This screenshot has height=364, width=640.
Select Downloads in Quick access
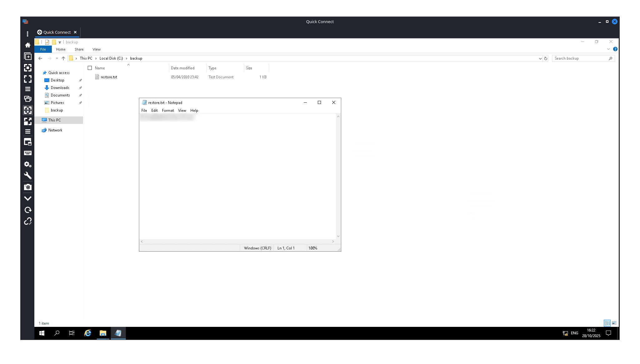click(x=60, y=88)
